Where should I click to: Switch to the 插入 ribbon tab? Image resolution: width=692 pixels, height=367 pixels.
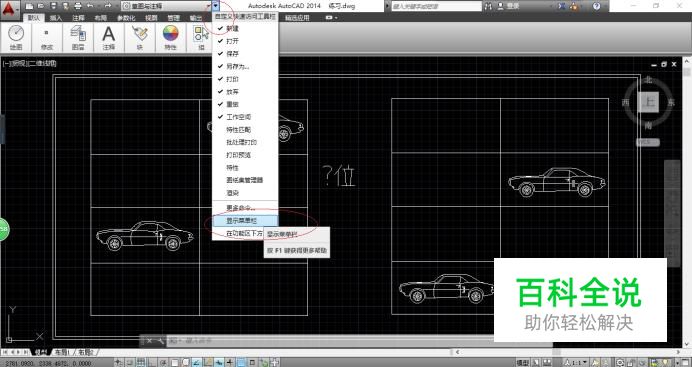[56, 18]
